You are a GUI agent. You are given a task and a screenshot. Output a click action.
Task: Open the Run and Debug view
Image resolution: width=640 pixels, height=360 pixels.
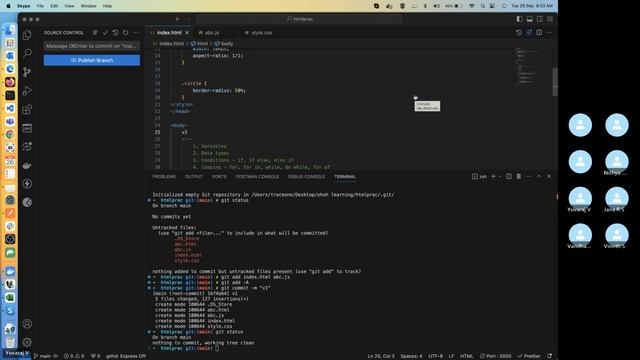coord(27,91)
